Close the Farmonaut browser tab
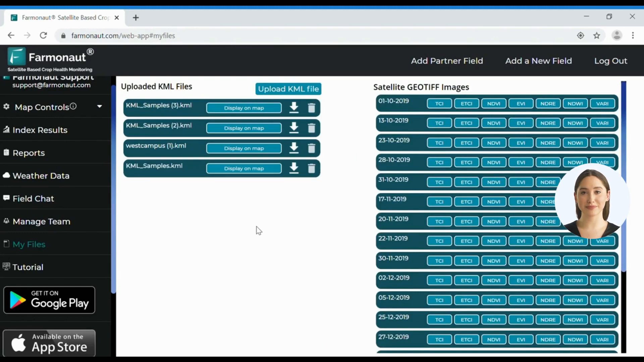The height and width of the screenshot is (362, 644). (117, 18)
